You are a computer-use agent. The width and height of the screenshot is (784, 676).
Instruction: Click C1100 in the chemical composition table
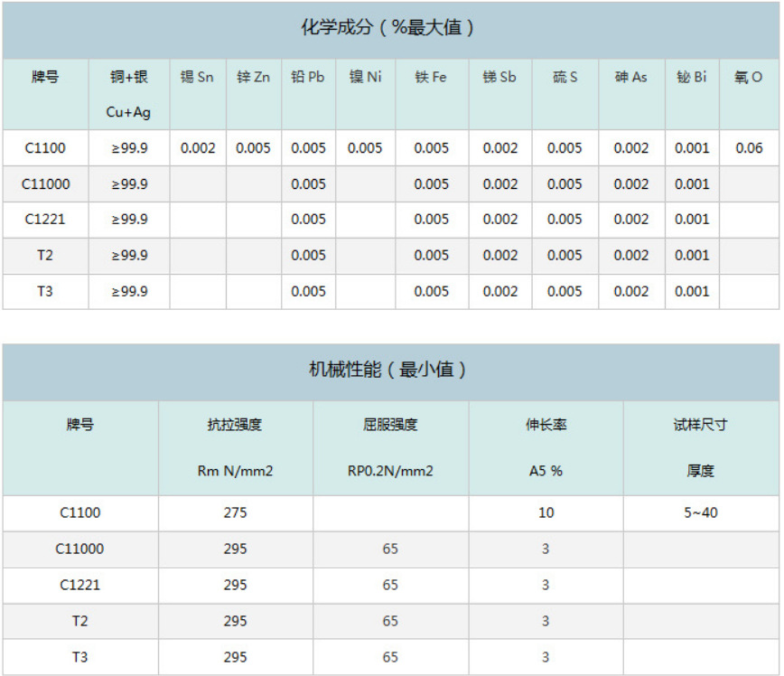pos(45,148)
